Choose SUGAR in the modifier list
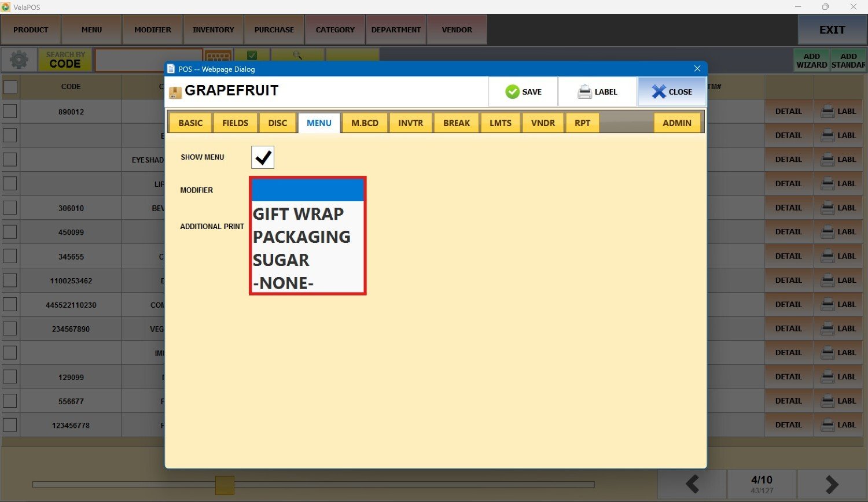The width and height of the screenshot is (868, 502). click(x=281, y=260)
